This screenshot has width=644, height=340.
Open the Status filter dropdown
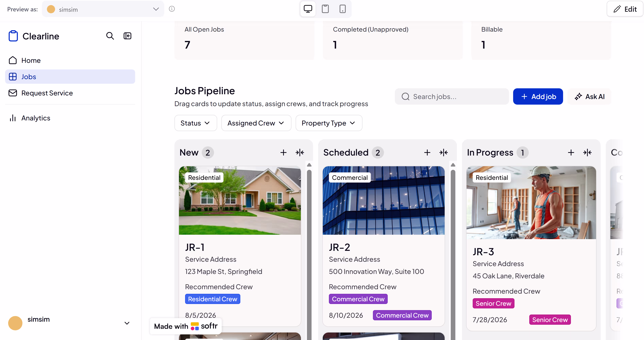tap(195, 123)
